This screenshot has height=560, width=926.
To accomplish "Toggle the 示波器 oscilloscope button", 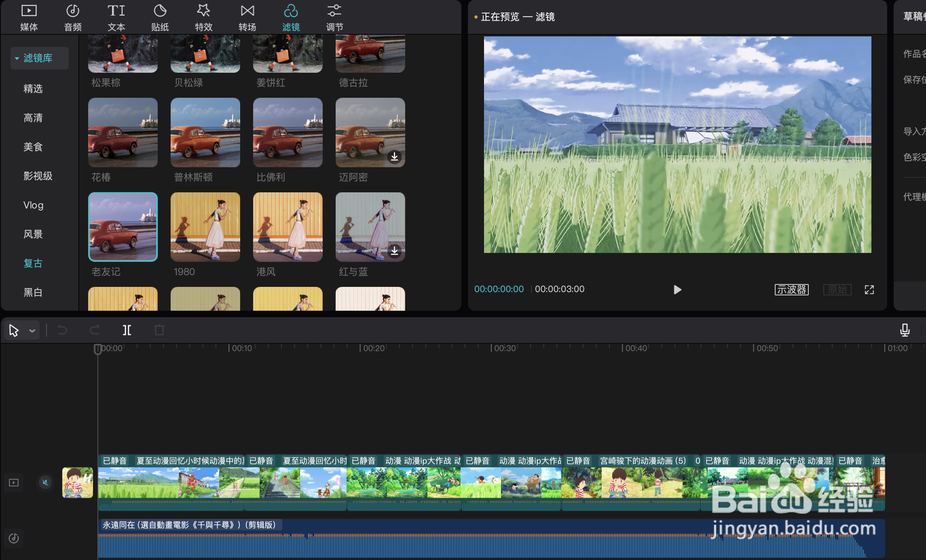I will 791,290.
